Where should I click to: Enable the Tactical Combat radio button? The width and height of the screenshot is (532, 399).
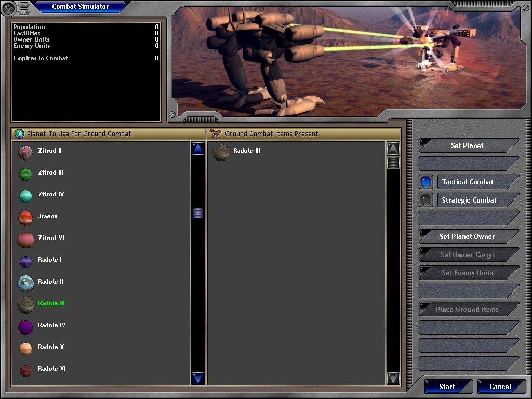(426, 182)
